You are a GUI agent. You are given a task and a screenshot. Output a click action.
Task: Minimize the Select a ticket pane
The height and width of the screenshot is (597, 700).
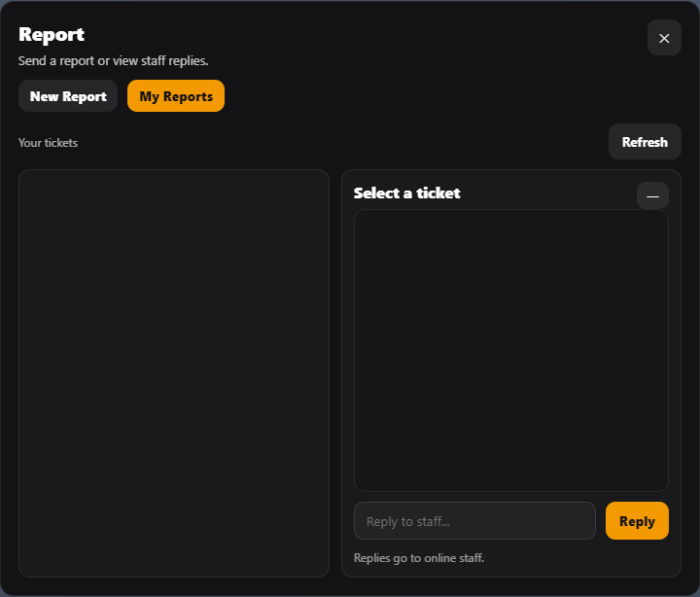(x=652, y=195)
